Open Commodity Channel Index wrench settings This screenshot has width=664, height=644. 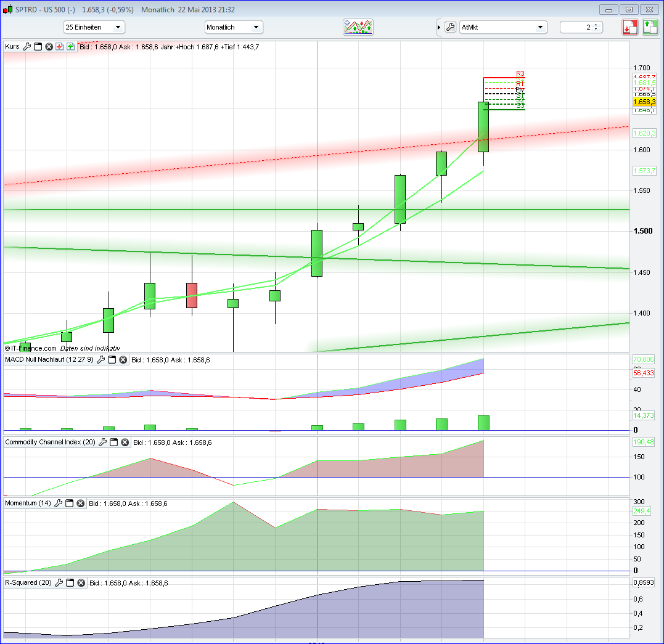[102, 442]
